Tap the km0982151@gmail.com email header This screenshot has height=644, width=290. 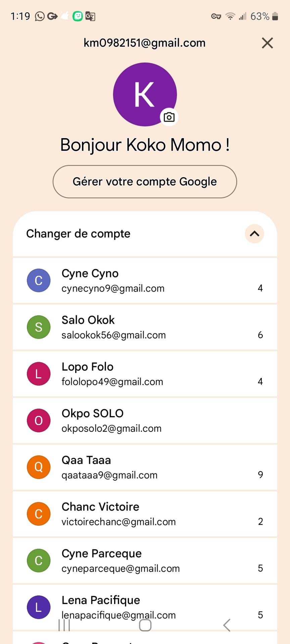point(144,43)
